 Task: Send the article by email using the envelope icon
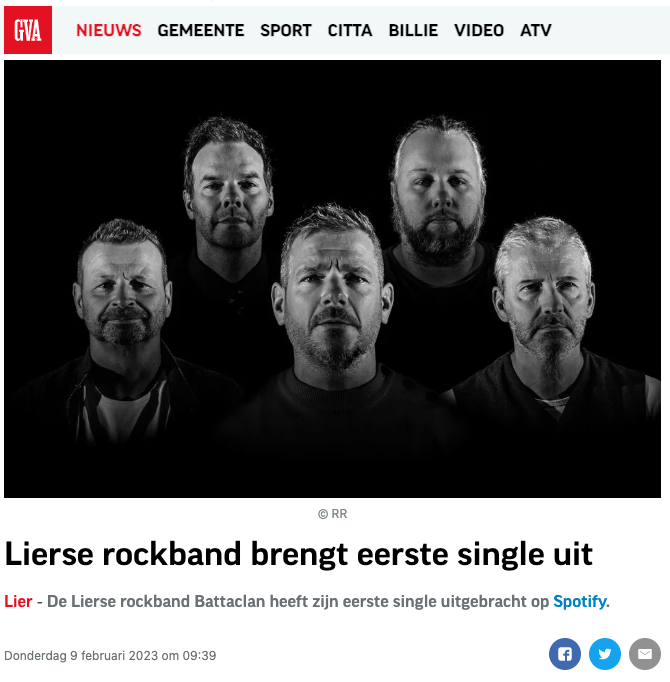(x=644, y=654)
